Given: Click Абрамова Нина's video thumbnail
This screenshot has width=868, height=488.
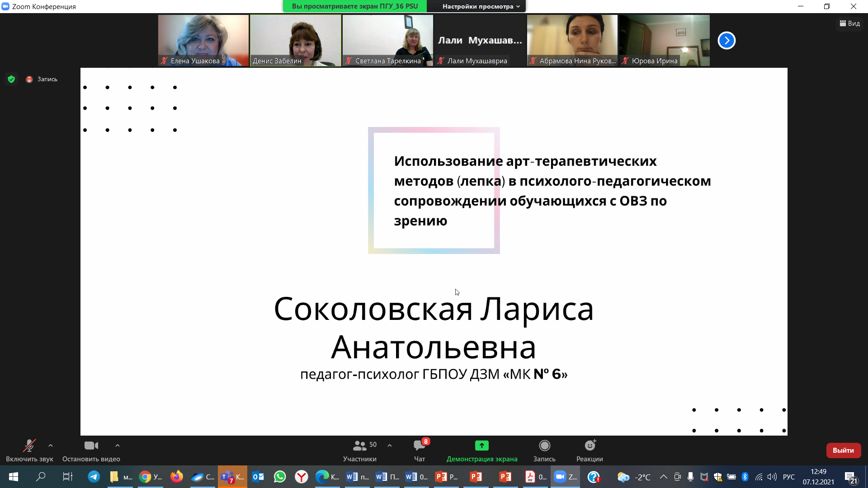Looking at the screenshot, I should pos(572,40).
